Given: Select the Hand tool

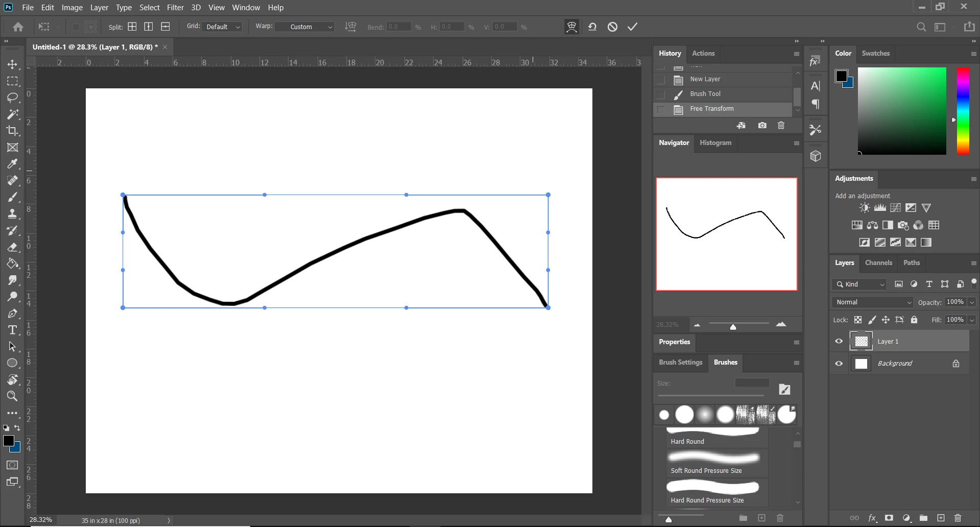Looking at the screenshot, I should click(x=12, y=379).
